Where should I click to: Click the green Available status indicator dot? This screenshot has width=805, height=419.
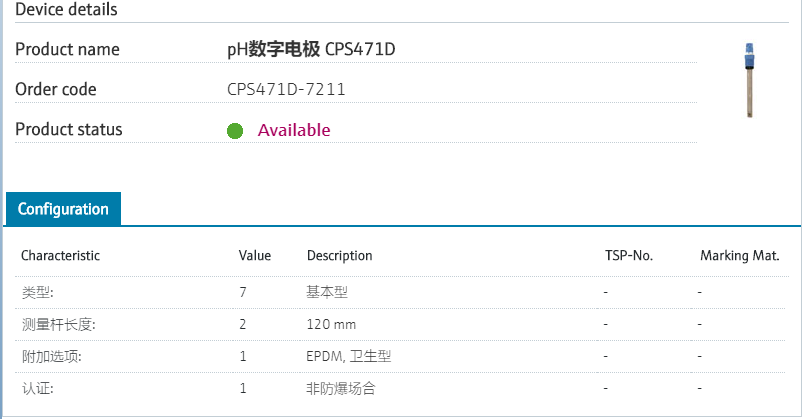pyautogui.click(x=235, y=131)
